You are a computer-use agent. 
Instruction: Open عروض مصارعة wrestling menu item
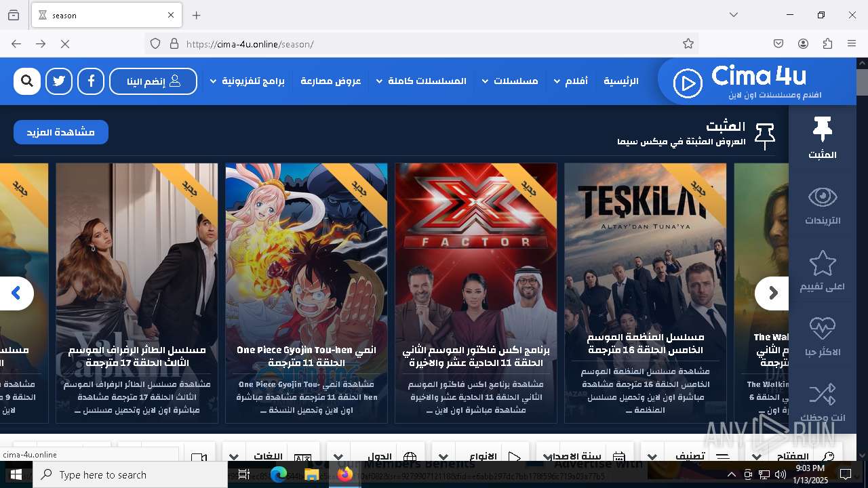click(x=331, y=81)
